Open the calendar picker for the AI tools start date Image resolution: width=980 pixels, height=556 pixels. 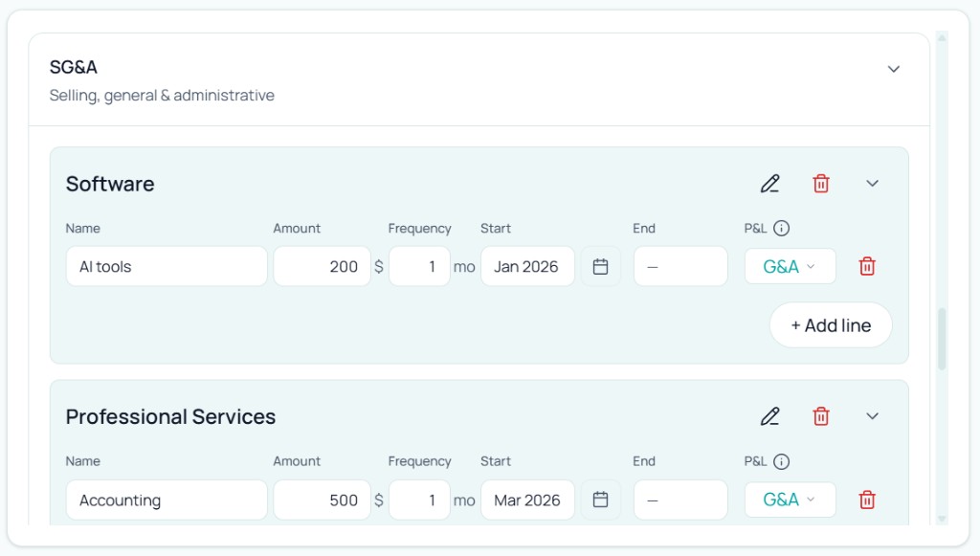click(600, 266)
